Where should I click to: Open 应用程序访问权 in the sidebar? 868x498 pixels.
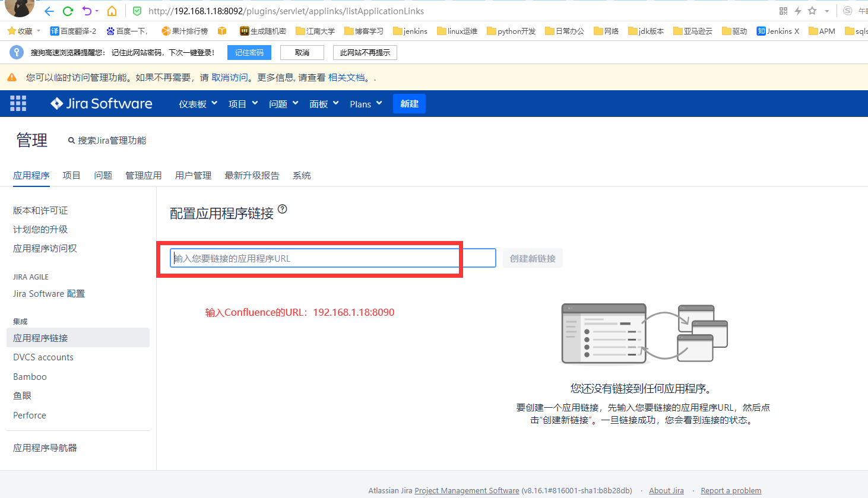[x=45, y=248]
